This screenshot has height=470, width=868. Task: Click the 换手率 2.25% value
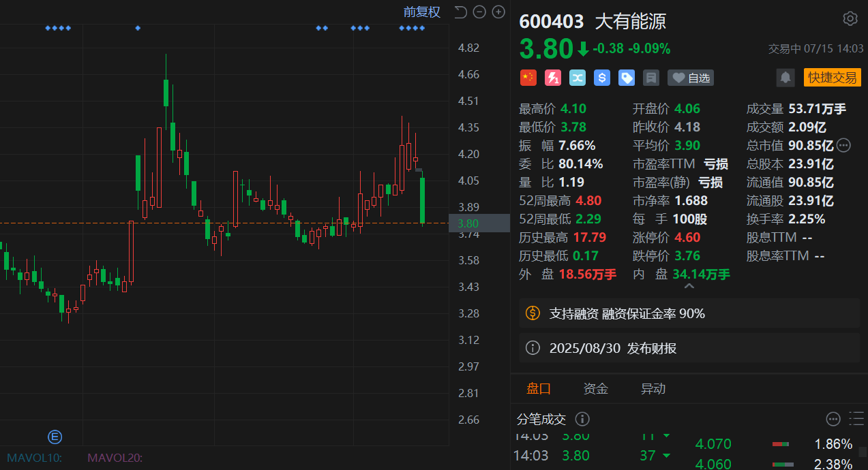(807, 219)
